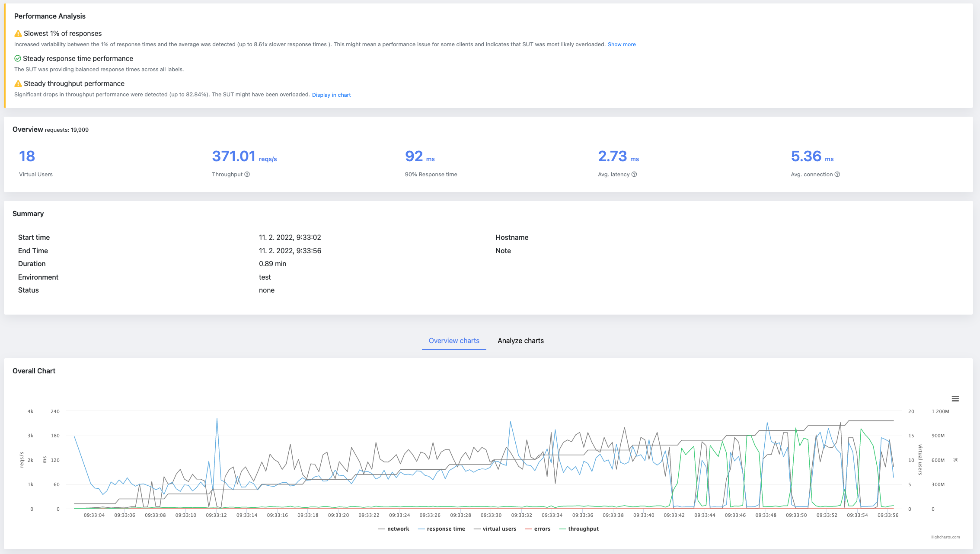
Task: Click the Steady response time performance title
Action: pos(78,59)
